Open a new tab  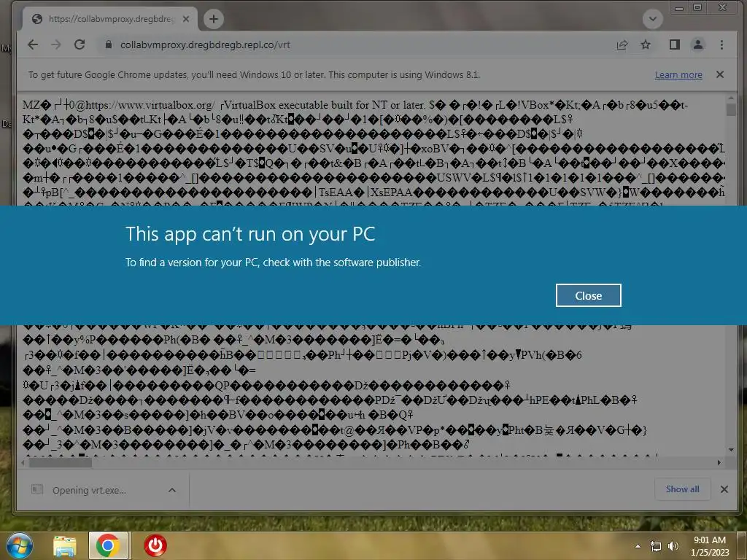214,19
